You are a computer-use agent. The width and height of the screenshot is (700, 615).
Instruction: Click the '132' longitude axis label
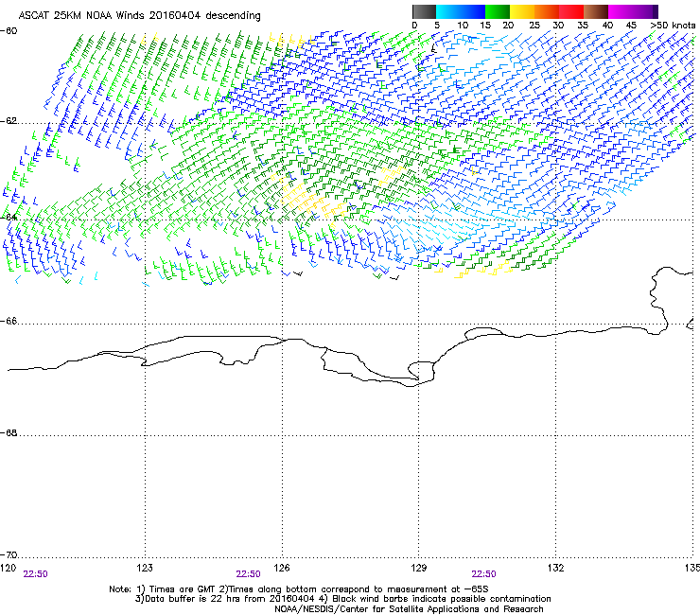coord(556,568)
